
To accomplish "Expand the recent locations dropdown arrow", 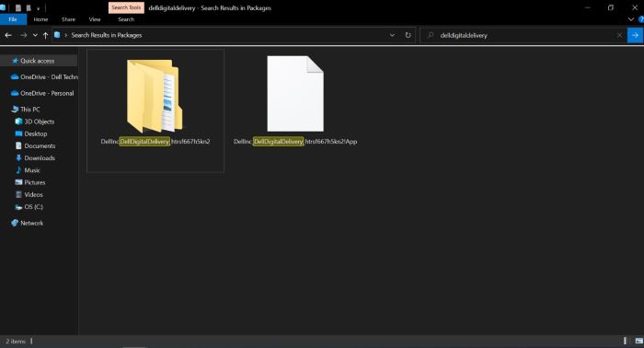I will click(35, 35).
